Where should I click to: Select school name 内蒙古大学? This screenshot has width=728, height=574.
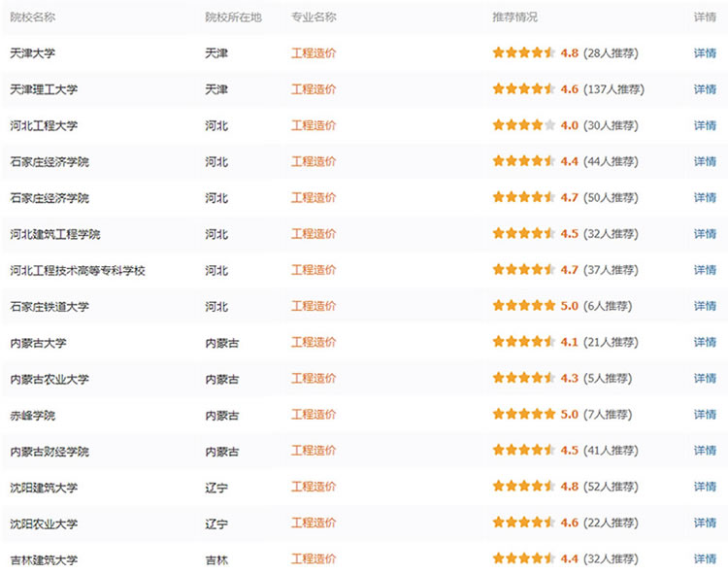38,343
